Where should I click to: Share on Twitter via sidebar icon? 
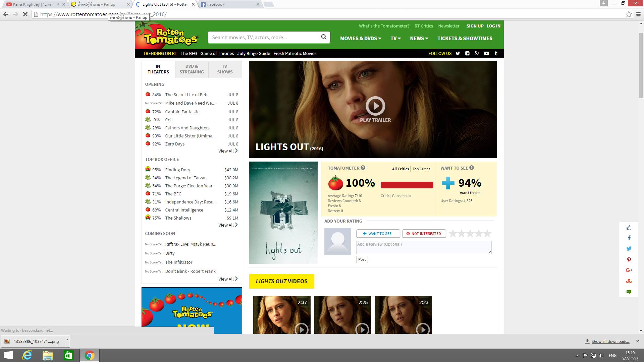coord(629,249)
